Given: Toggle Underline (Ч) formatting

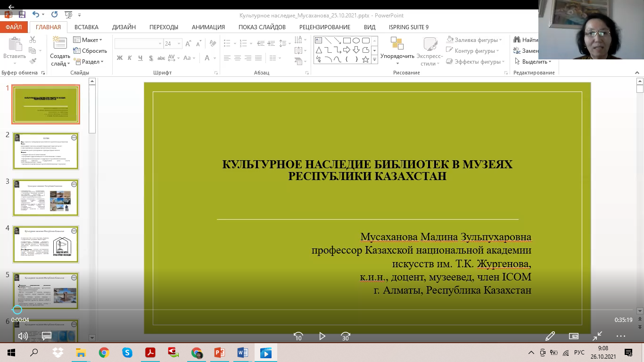Looking at the screenshot, I should (140, 58).
